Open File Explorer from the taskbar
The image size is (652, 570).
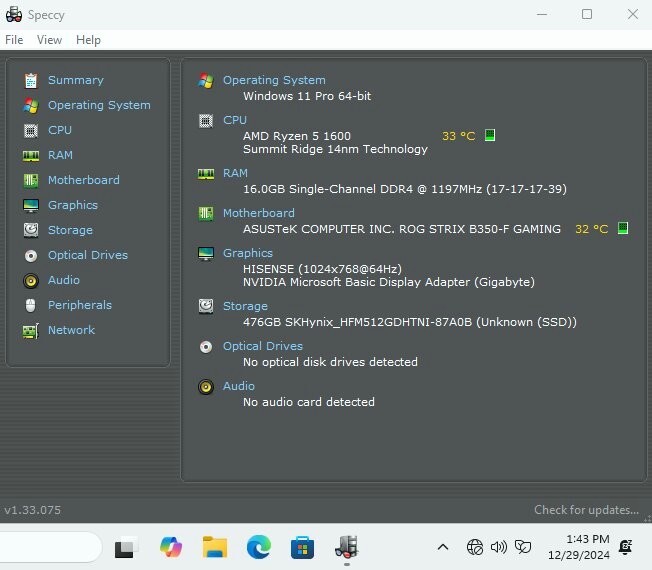(x=215, y=547)
